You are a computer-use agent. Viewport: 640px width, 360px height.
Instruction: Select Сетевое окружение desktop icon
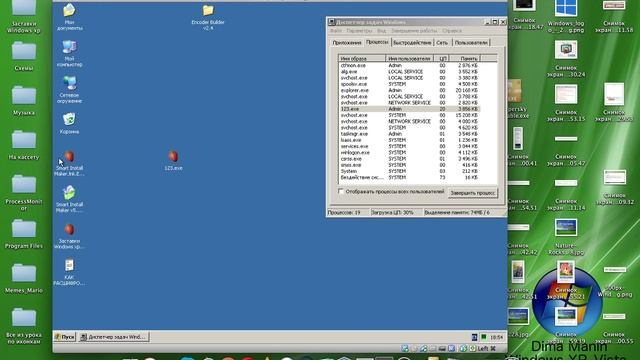click(69, 83)
